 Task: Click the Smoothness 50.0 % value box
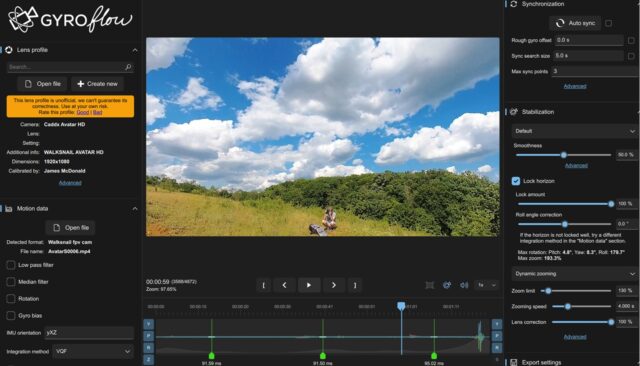pyautogui.click(x=626, y=155)
